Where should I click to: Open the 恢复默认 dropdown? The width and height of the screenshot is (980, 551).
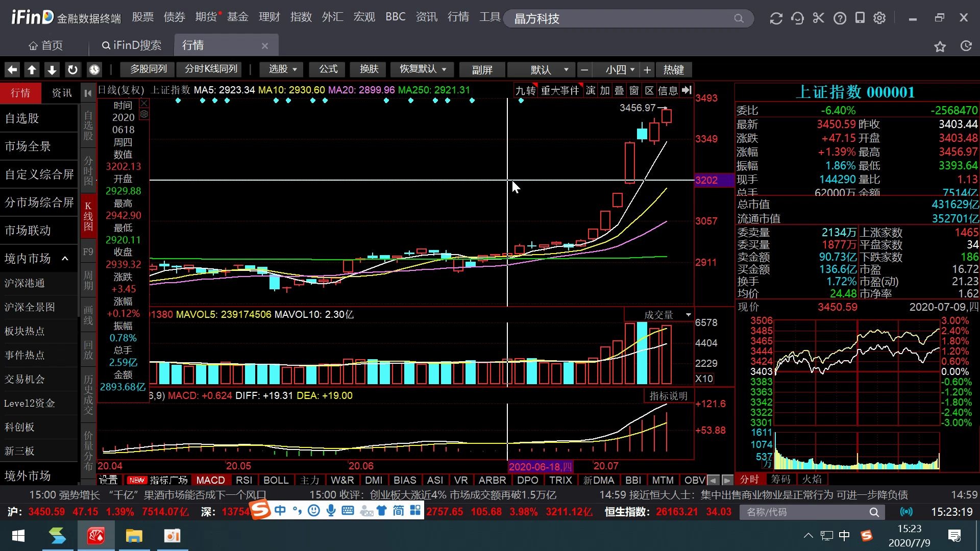423,69
